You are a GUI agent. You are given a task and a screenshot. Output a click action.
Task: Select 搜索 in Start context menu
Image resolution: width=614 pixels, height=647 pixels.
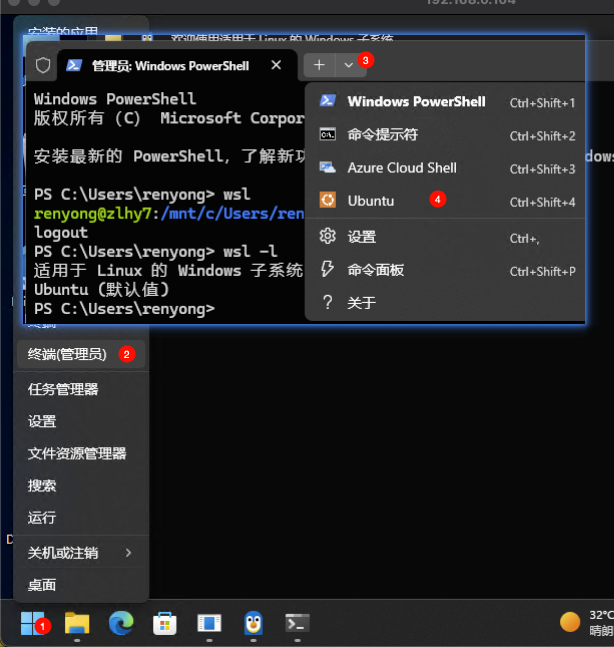pos(81,486)
